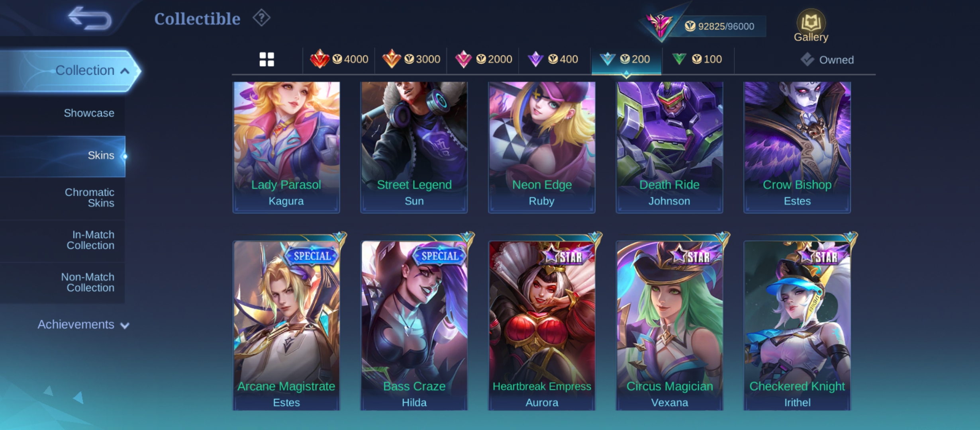This screenshot has height=430, width=980.
Task: Filter by the orange 3000-point gem icon
Action: tap(392, 59)
